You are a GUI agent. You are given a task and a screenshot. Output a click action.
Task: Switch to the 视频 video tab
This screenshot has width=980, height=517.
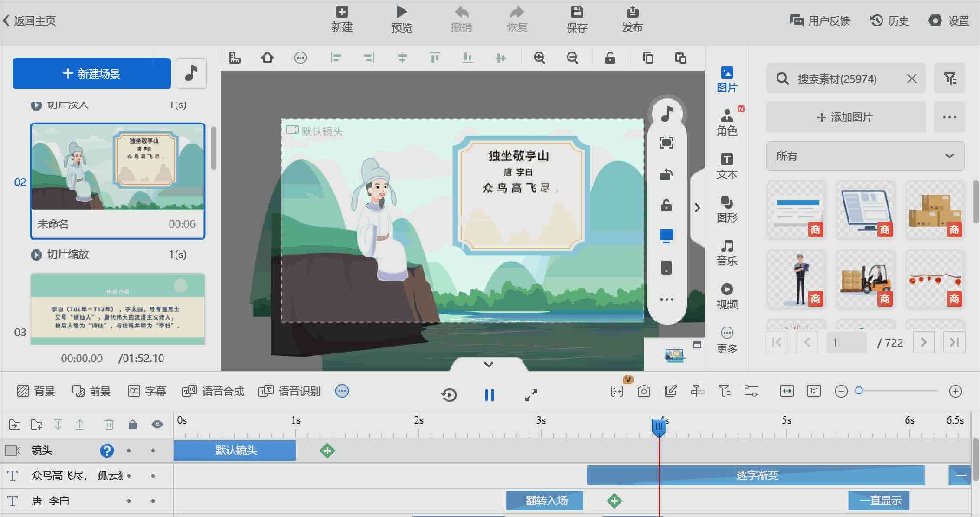coord(727,296)
